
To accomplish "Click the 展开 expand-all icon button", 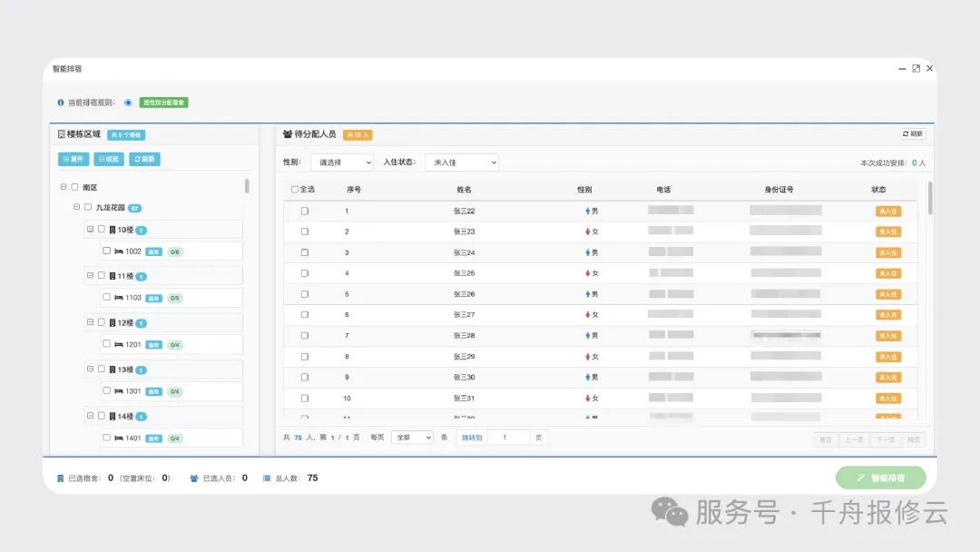I will [x=73, y=158].
